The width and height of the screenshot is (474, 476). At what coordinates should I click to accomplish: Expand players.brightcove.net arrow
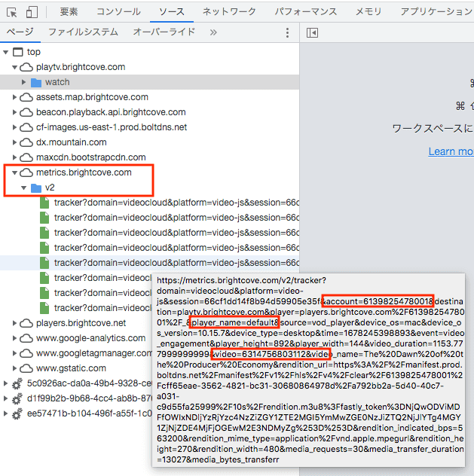(14, 323)
